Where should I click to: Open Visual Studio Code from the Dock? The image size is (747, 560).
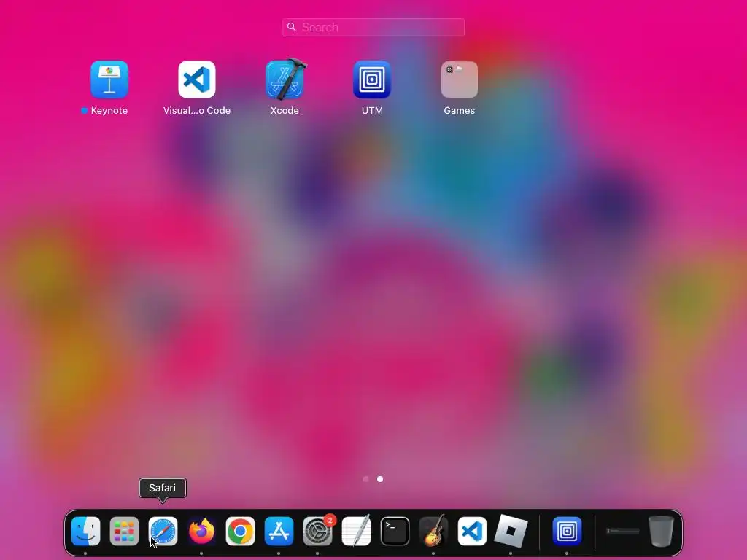pyautogui.click(x=472, y=531)
